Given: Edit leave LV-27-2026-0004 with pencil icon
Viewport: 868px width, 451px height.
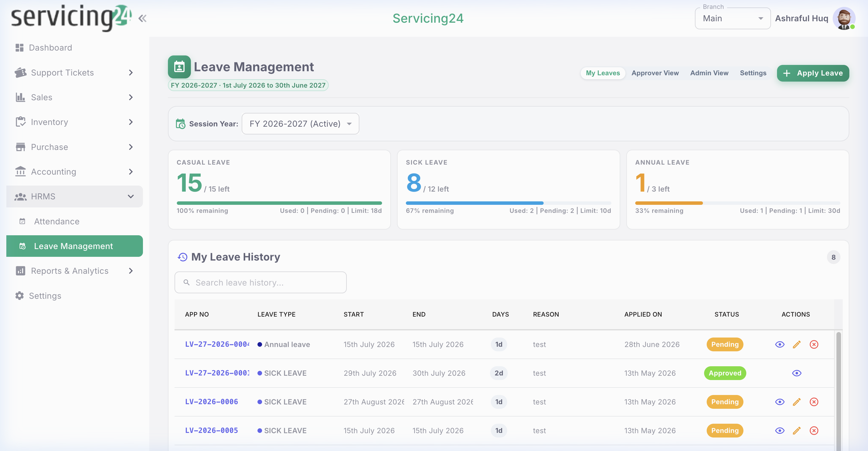Looking at the screenshot, I should point(797,344).
